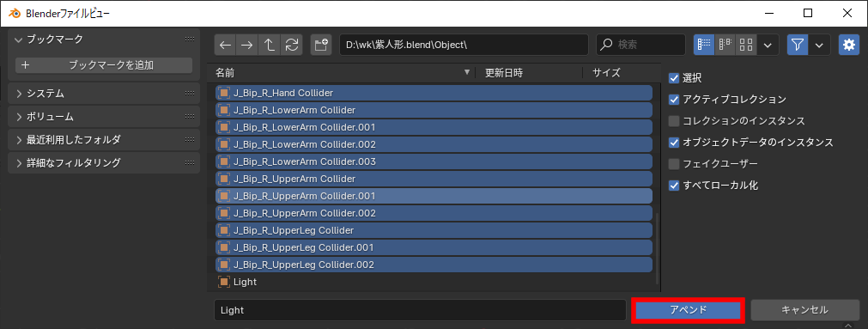
Task: Select J_Bip_R_LowerArm Collider row
Action: click(434, 110)
